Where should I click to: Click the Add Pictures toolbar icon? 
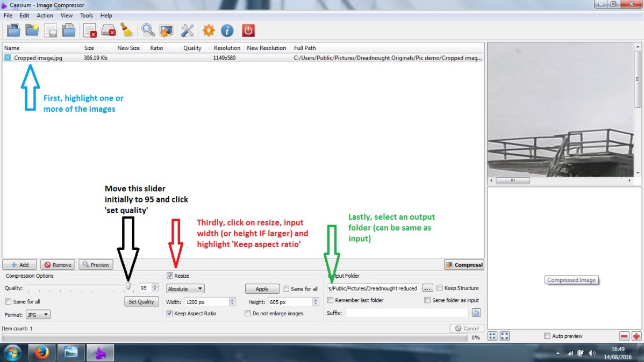pyautogui.click(x=13, y=31)
